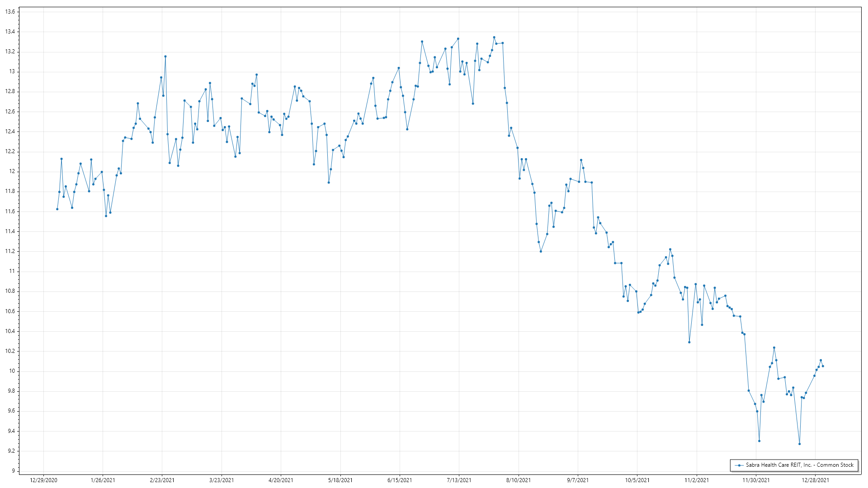Viewport: 868px width, 488px height.
Task: Click the first data point on the line
Action: click(57, 209)
